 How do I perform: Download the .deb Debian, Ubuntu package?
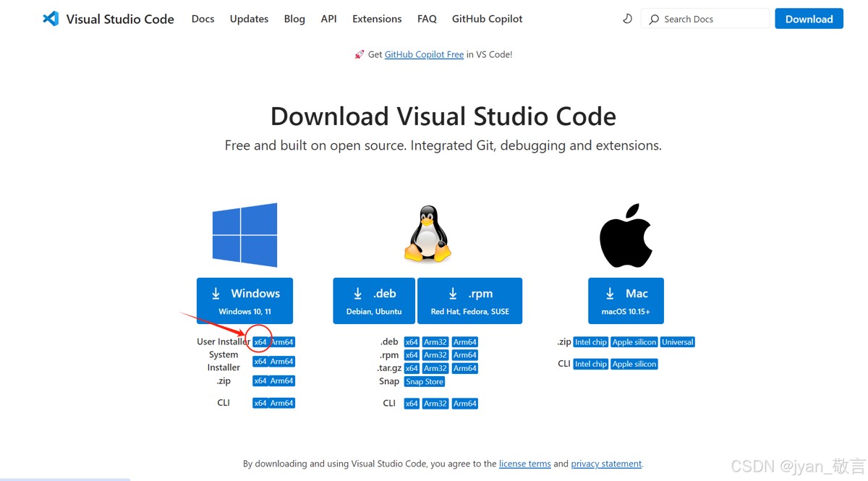374,301
